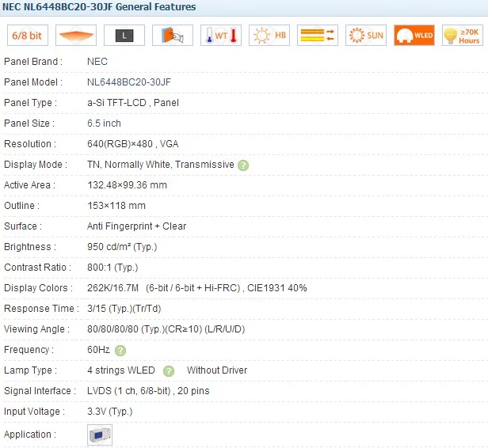This screenshot has width=488, height=448.
Task: Click the 'Outline :' label
Action: click(22, 206)
